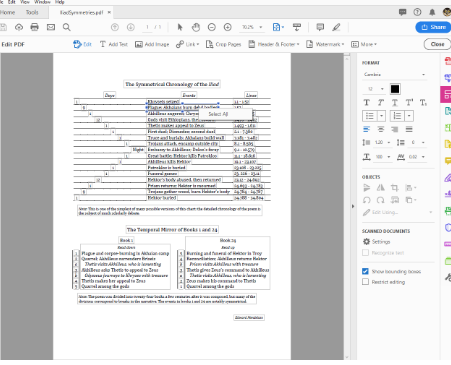Open the line spacing 1.20 dropdown
This screenshot has height=365, width=451.
(x=389, y=142)
